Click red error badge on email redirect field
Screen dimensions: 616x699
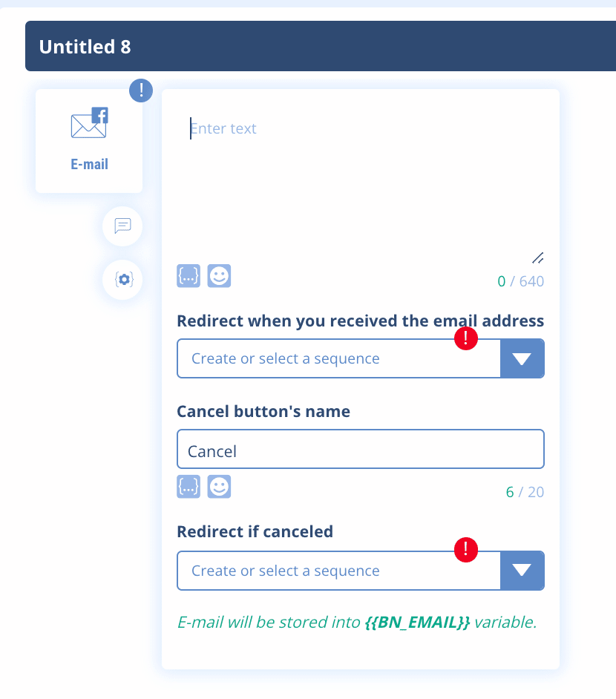click(x=465, y=339)
